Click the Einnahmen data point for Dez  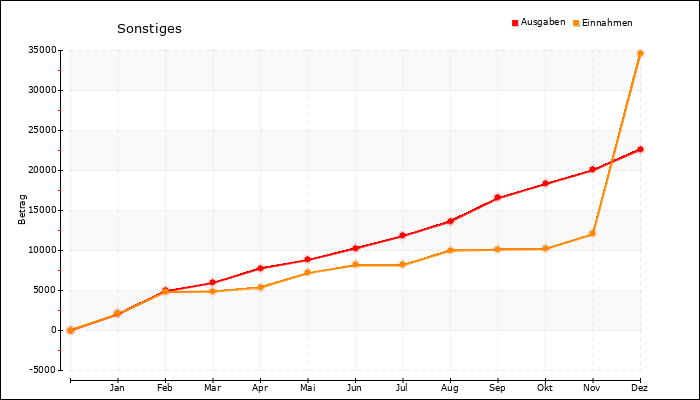640,53
